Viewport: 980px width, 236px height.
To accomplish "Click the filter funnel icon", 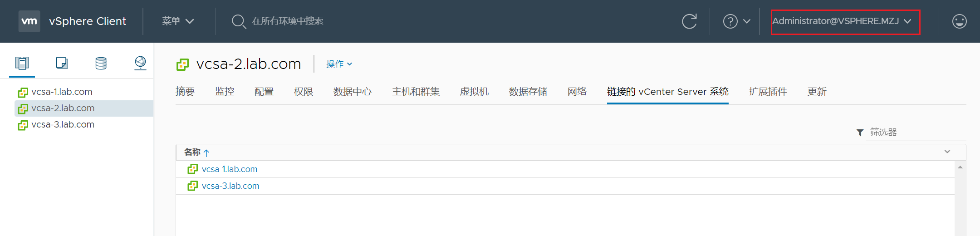I will (860, 133).
